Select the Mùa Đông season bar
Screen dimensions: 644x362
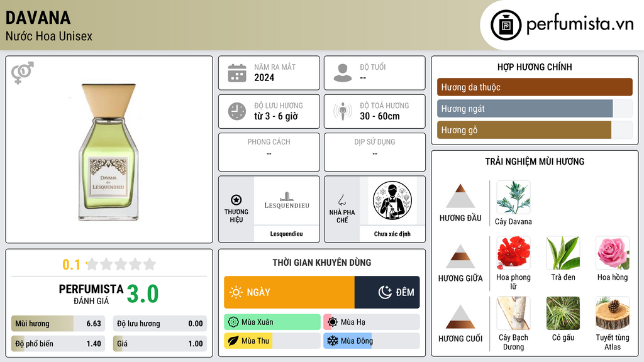372,341
